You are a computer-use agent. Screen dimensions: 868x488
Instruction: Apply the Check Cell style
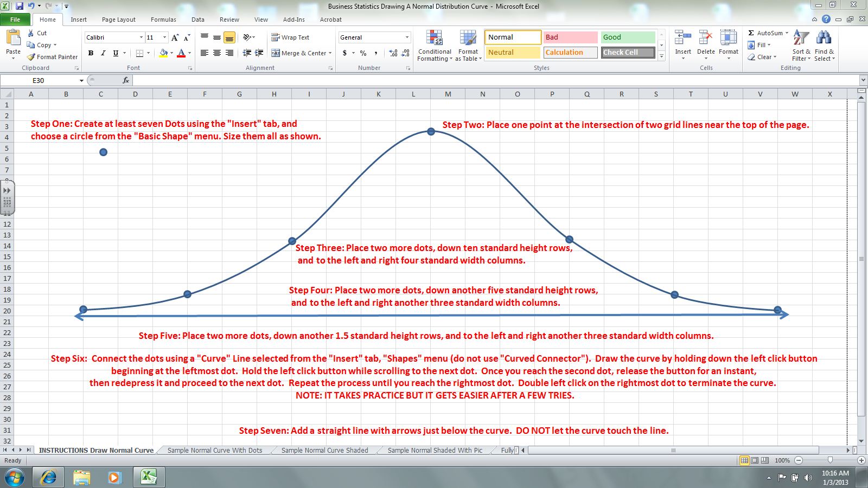(628, 53)
